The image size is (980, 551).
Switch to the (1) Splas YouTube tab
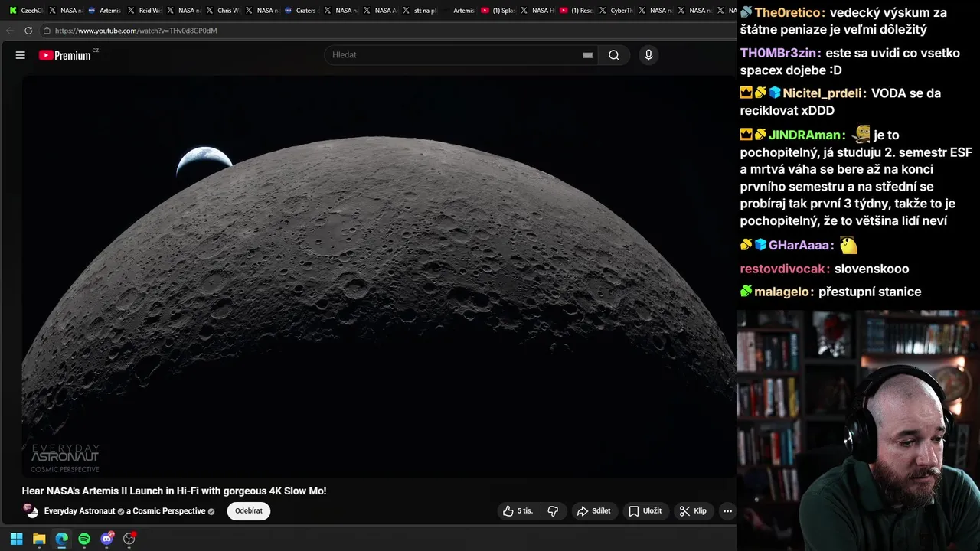pos(498,11)
